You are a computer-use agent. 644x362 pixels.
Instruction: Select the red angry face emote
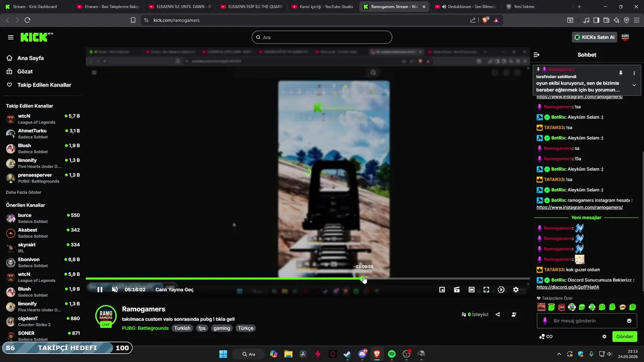[561, 307]
